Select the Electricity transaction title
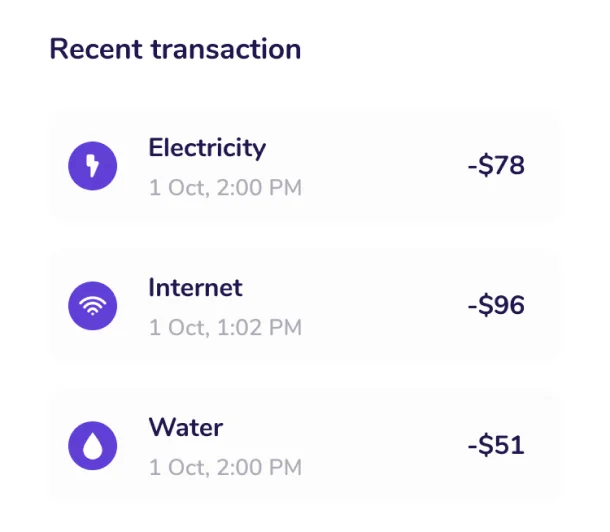The width and height of the screenshot is (610, 532). (x=207, y=148)
